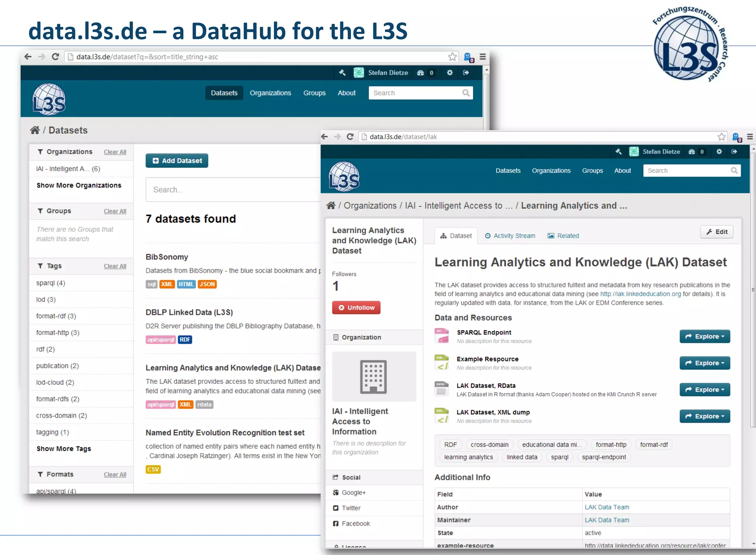Image resolution: width=756 pixels, height=555 pixels.
Task: Click gavel admin icon in right window header
Action: (619, 151)
